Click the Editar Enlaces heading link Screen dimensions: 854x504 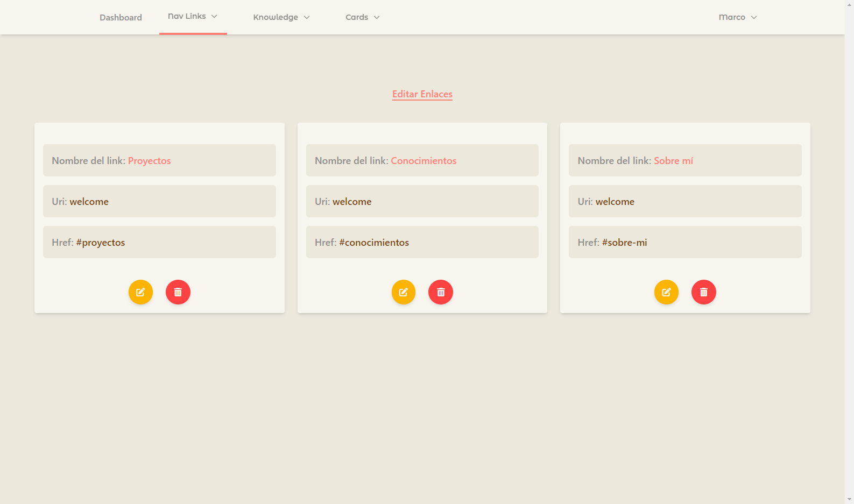(422, 94)
